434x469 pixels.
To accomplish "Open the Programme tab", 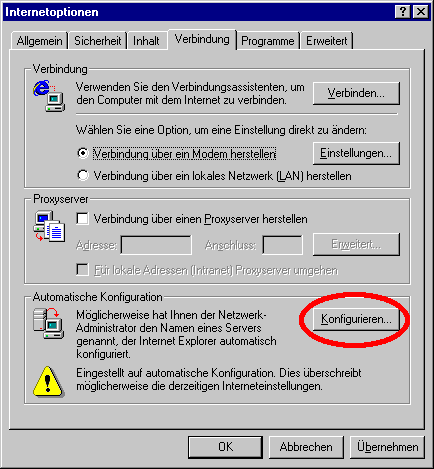I will pos(268,41).
